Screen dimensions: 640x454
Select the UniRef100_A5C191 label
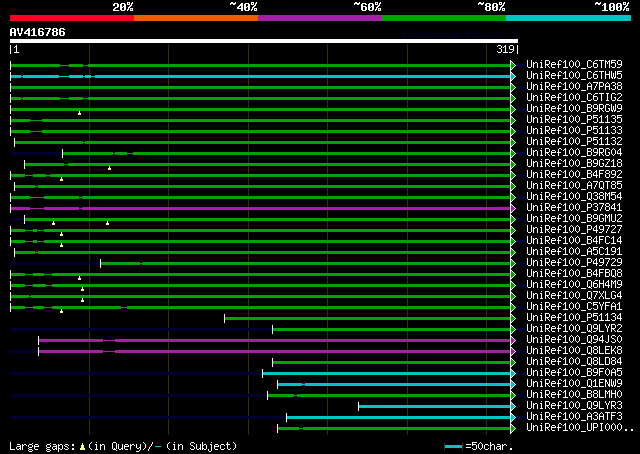(574, 252)
